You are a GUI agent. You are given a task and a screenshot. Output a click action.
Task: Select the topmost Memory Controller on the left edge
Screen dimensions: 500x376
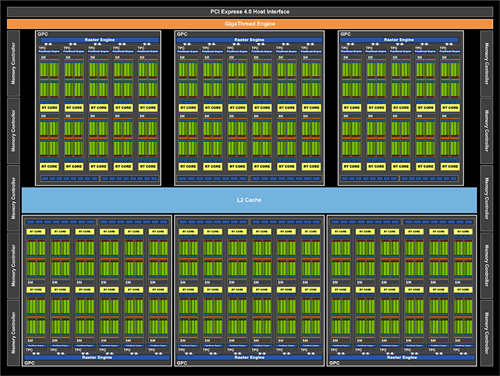[13, 63]
